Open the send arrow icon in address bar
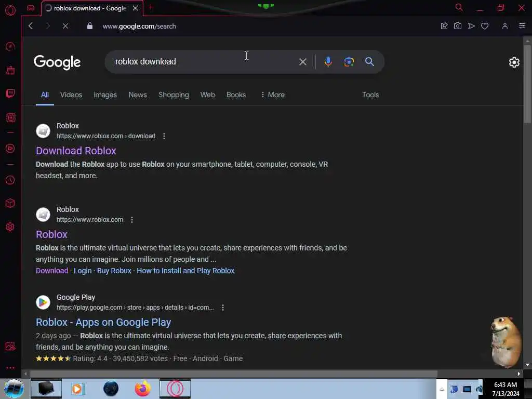This screenshot has width=532, height=399. coord(471,26)
